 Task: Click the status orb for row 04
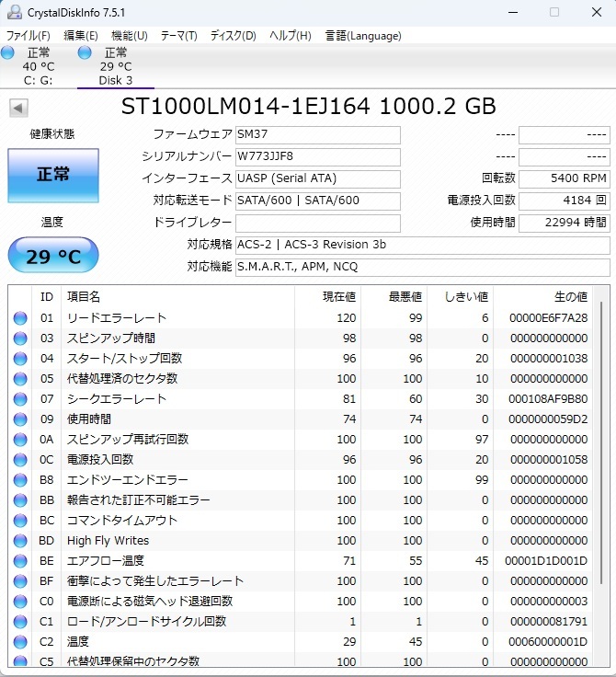pos(20,359)
